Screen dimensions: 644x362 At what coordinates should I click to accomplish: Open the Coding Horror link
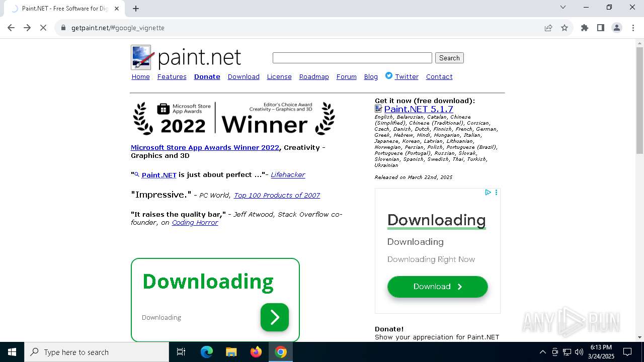195,222
